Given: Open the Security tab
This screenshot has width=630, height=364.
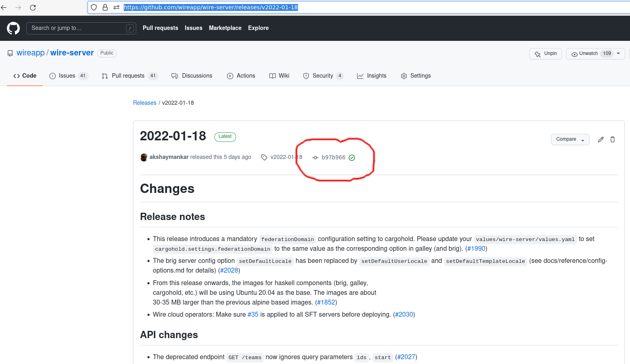Looking at the screenshot, I should coord(323,76).
